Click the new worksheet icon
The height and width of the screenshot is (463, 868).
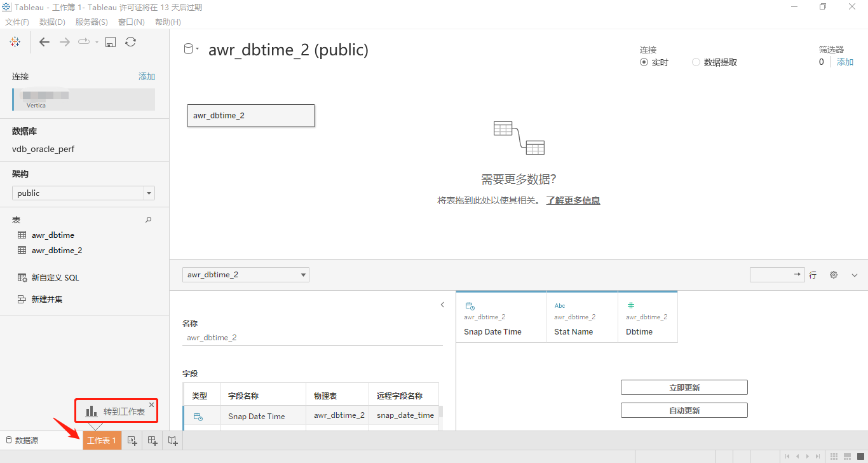[132, 440]
